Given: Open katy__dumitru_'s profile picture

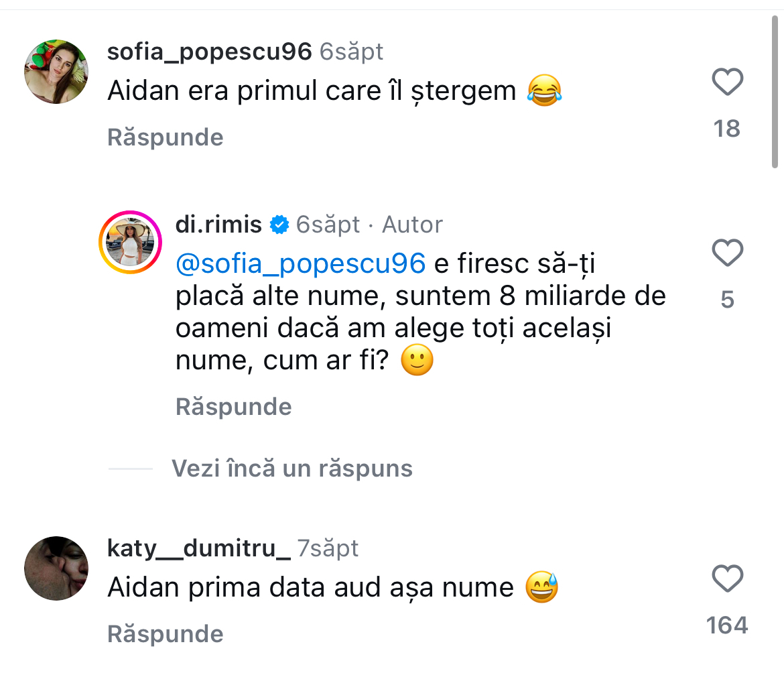Looking at the screenshot, I should [x=56, y=568].
